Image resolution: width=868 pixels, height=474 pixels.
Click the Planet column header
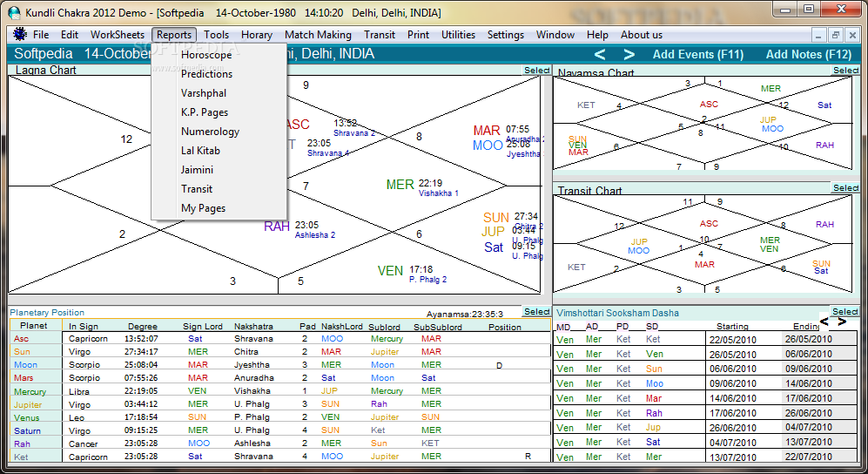(34, 326)
